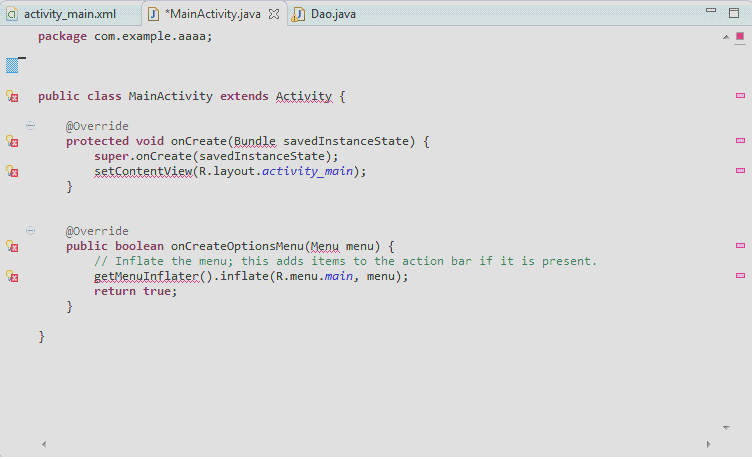754x459 pixels.
Task: Click the underlined 'Activity' class name
Action: pos(304,96)
